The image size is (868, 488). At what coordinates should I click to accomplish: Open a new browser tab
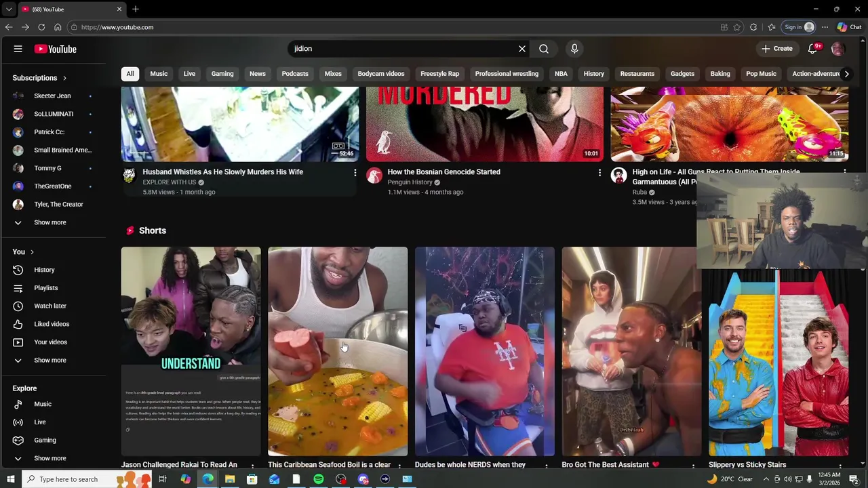pyautogui.click(x=136, y=9)
